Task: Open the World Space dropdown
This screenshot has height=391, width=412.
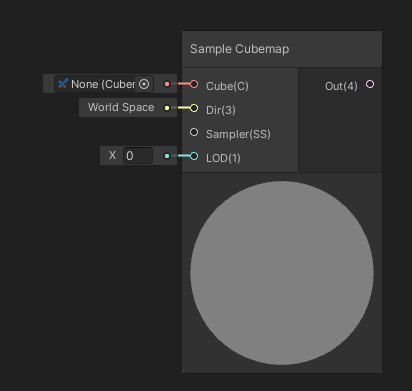Action: point(121,107)
